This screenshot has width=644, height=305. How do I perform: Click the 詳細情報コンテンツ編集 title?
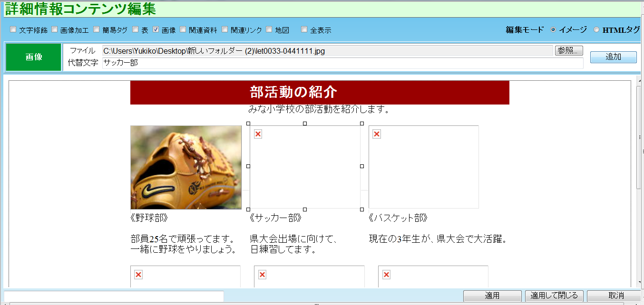[81, 8]
